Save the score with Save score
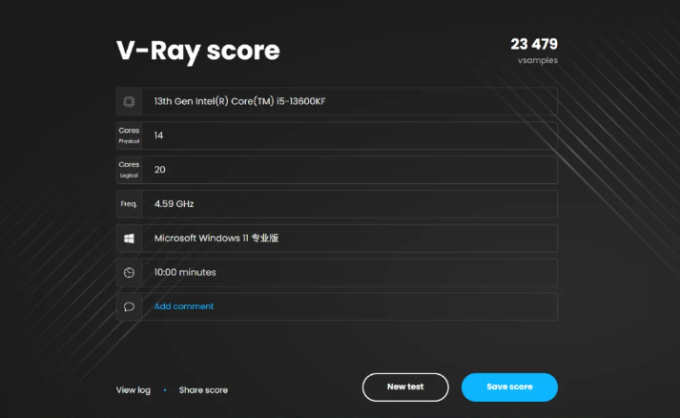This screenshot has height=418, width=680. 510,387
